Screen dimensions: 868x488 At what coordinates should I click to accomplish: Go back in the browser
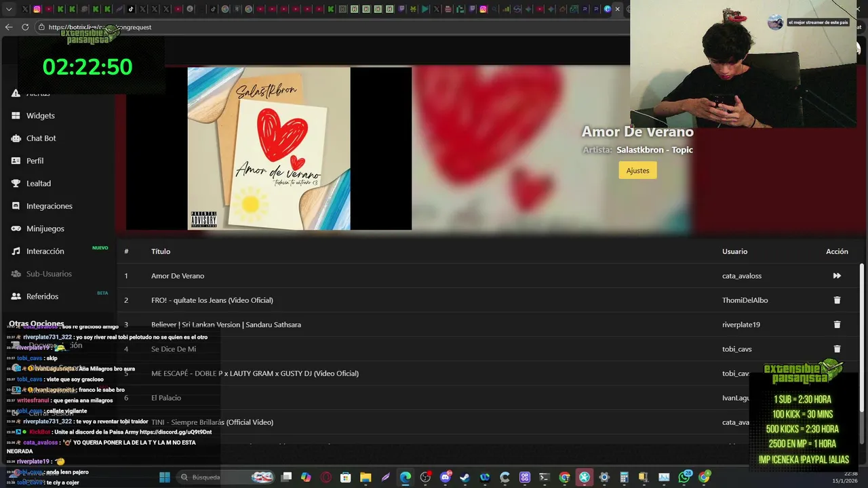[x=9, y=27]
